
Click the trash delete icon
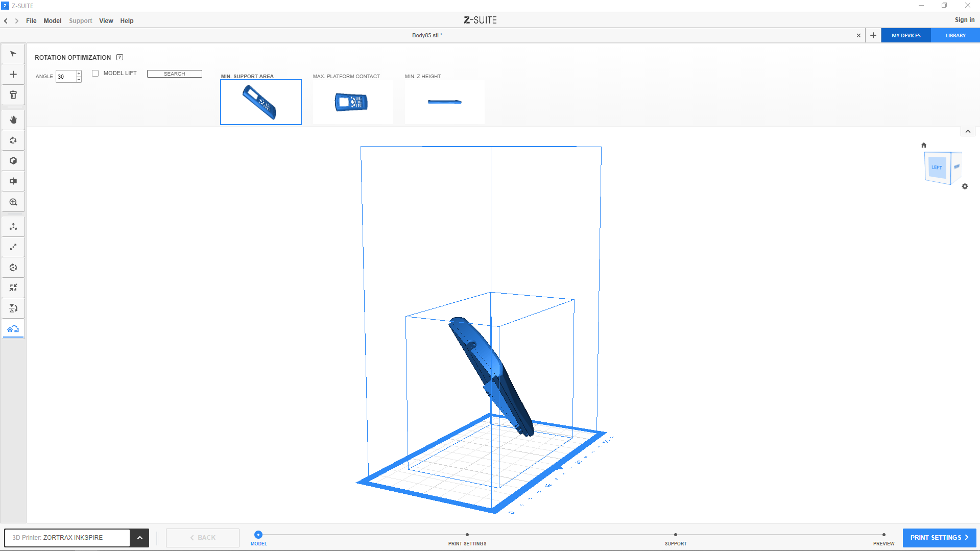(13, 95)
